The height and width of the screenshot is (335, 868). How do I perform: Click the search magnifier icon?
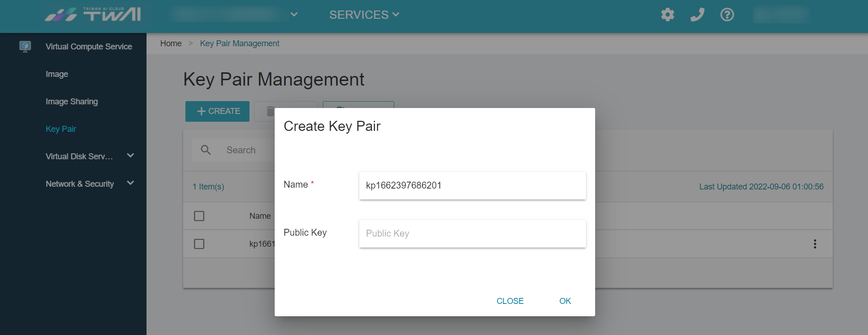[x=206, y=150]
